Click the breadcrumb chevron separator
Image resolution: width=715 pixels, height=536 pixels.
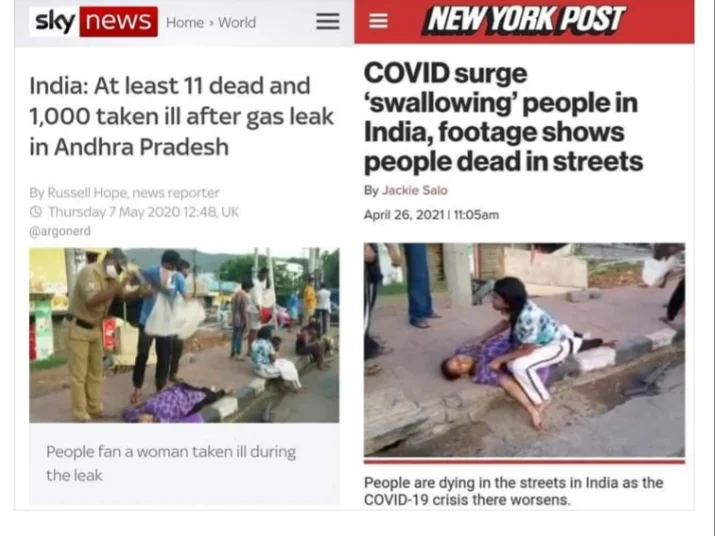[x=211, y=23]
